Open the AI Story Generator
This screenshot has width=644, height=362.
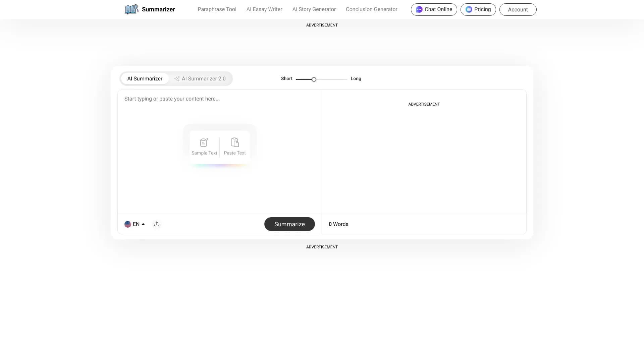(314, 9)
